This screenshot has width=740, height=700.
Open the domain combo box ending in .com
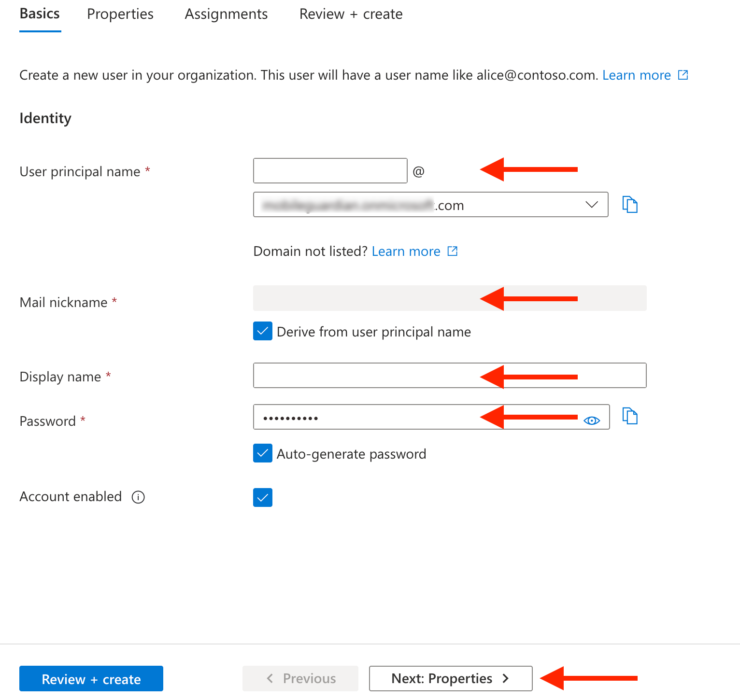point(430,205)
